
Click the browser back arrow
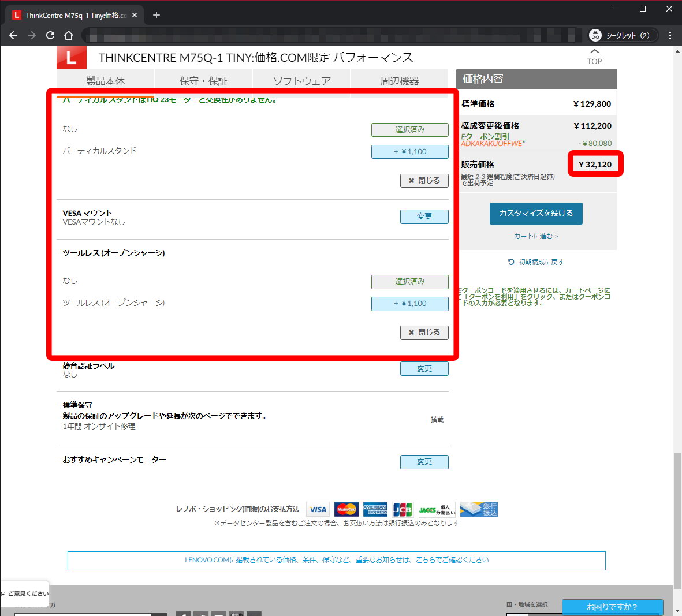tap(13, 35)
